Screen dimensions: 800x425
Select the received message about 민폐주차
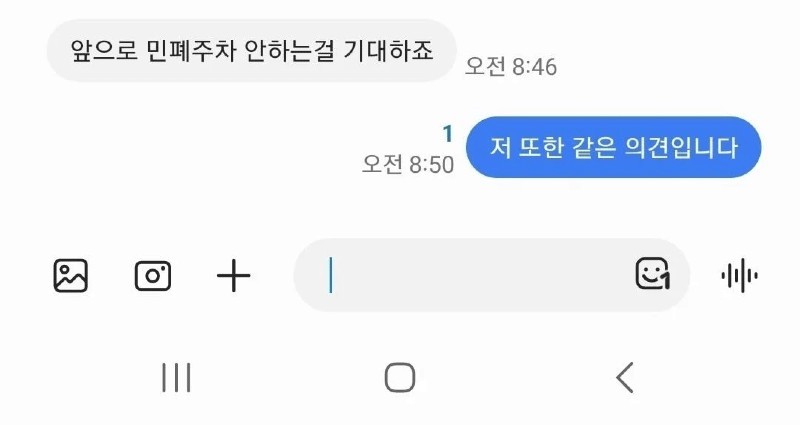coord(251,50)
